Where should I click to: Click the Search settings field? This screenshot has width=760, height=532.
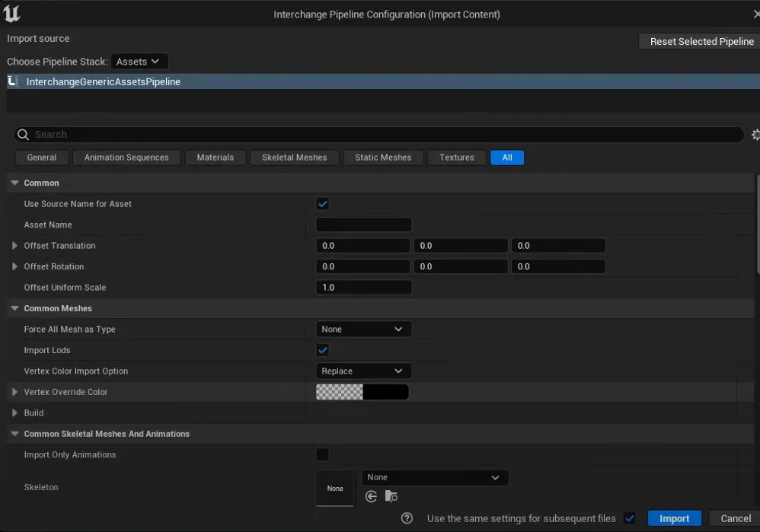click(x=379, y=135)
